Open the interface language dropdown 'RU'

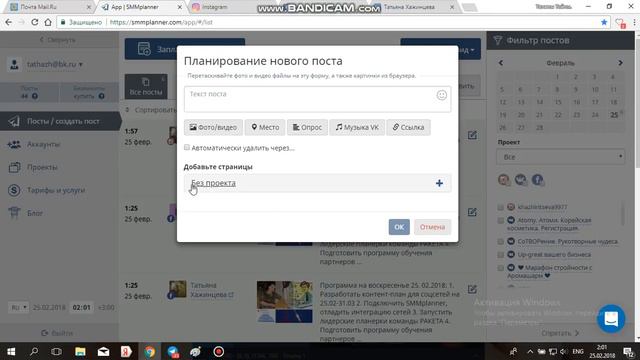(19, 307)
